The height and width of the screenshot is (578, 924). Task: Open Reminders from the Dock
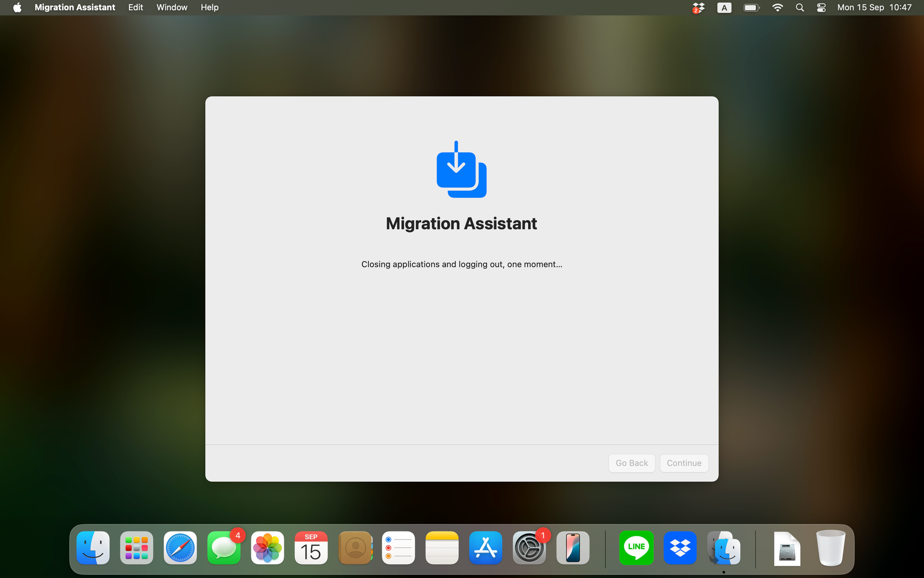[398, 548]
